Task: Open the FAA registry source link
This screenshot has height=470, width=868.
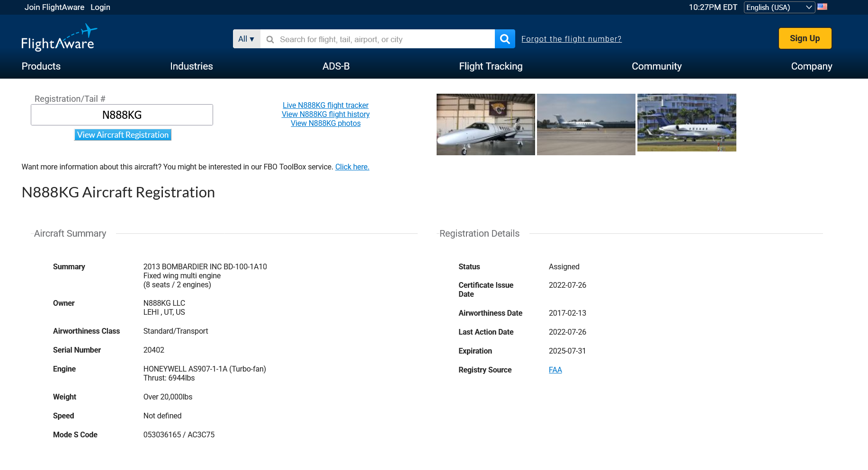Action: [x=555, y=370]
